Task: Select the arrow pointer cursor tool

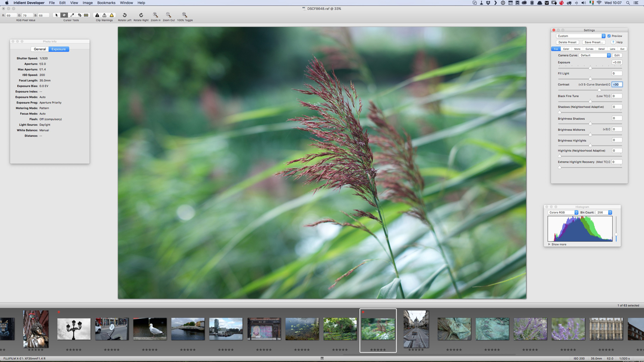Action: 56,15
